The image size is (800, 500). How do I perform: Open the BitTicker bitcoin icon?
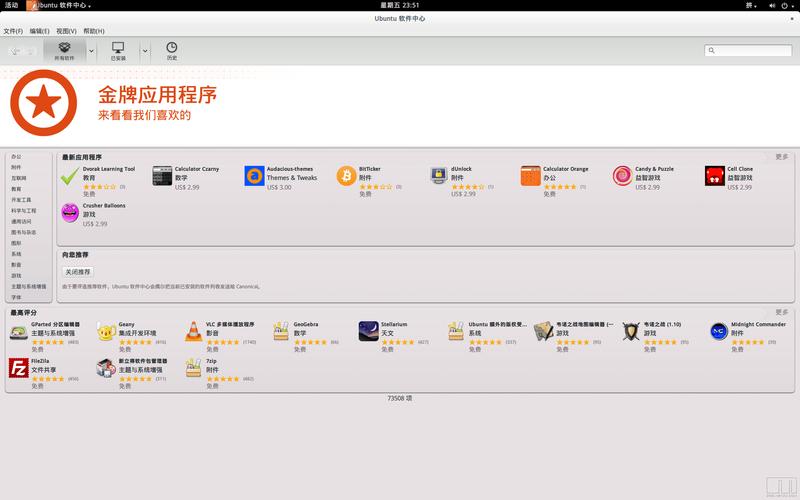click(346, 176)
